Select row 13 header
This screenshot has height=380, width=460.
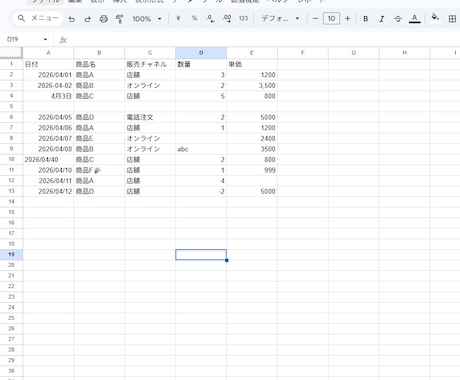11,191
